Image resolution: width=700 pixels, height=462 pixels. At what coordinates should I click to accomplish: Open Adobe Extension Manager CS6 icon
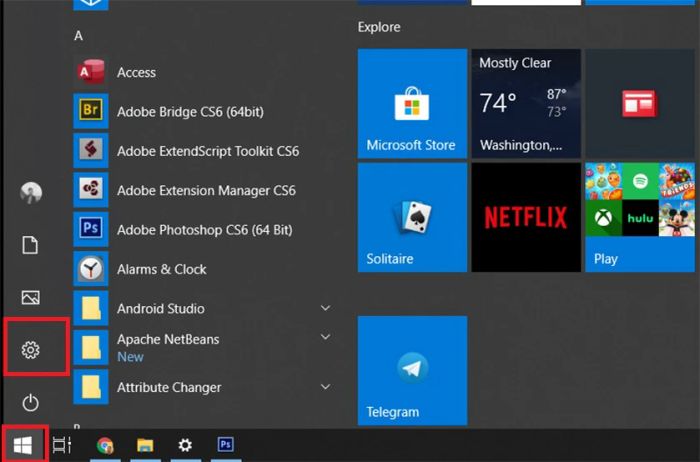click(x=91, y=189)
